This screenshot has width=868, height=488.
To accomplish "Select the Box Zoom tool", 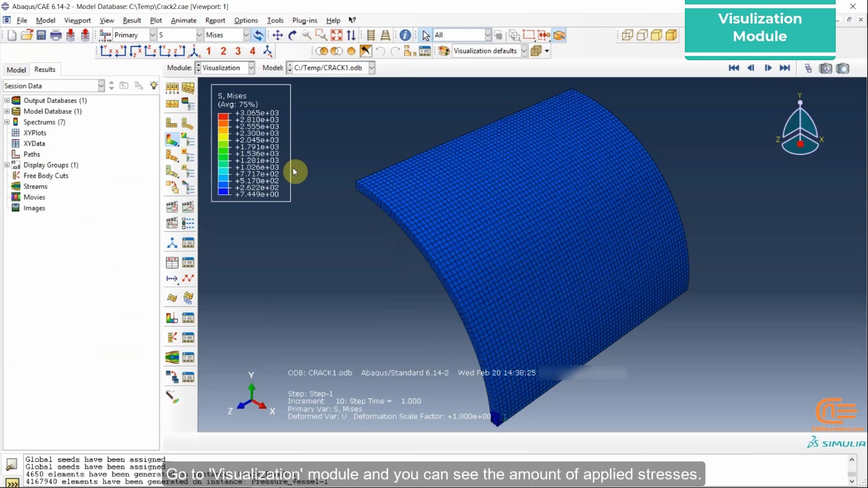I will tap(322, 35).
